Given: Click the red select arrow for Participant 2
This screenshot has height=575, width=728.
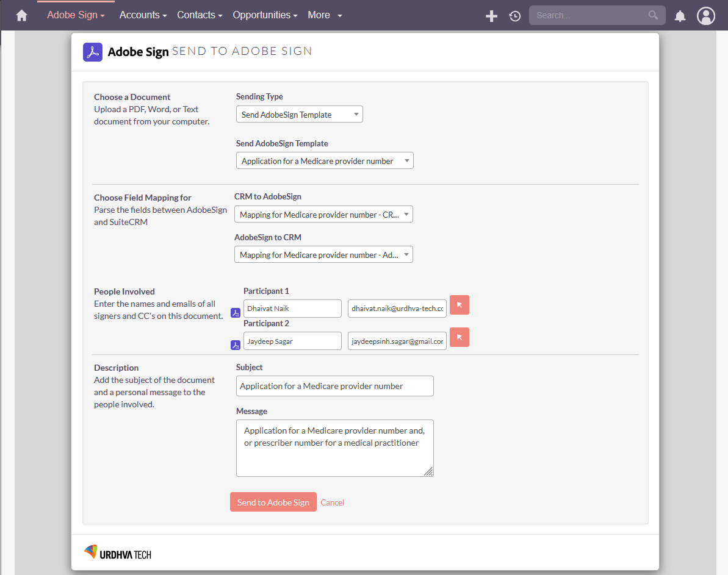Looking at the screenshot, I should (459, 337).
